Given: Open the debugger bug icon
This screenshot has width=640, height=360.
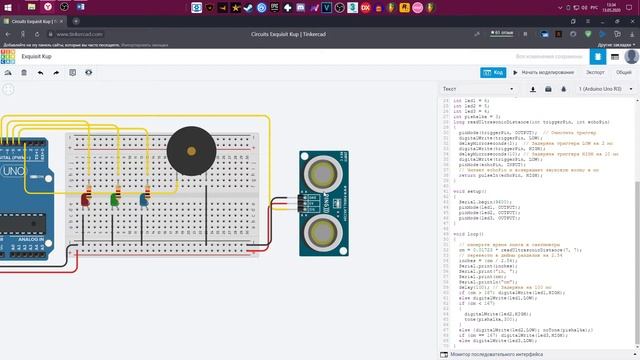Looking at the screenshot, I should [564, 89].
